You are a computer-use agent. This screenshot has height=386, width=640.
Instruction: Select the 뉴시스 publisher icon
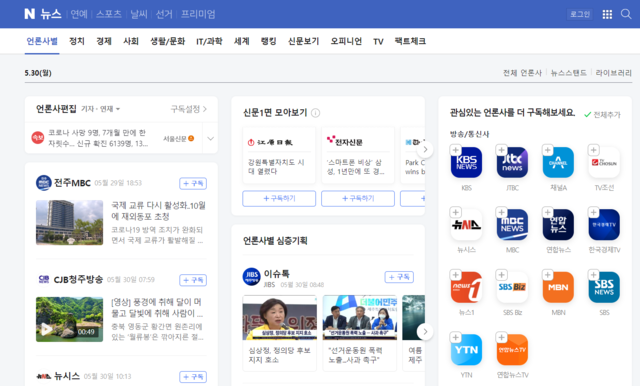point(466,225)
